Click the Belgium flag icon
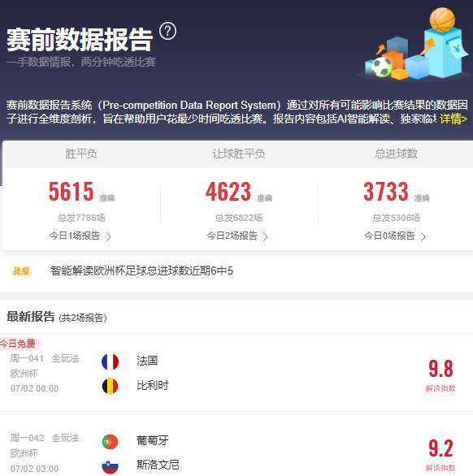 click(110, 386)
